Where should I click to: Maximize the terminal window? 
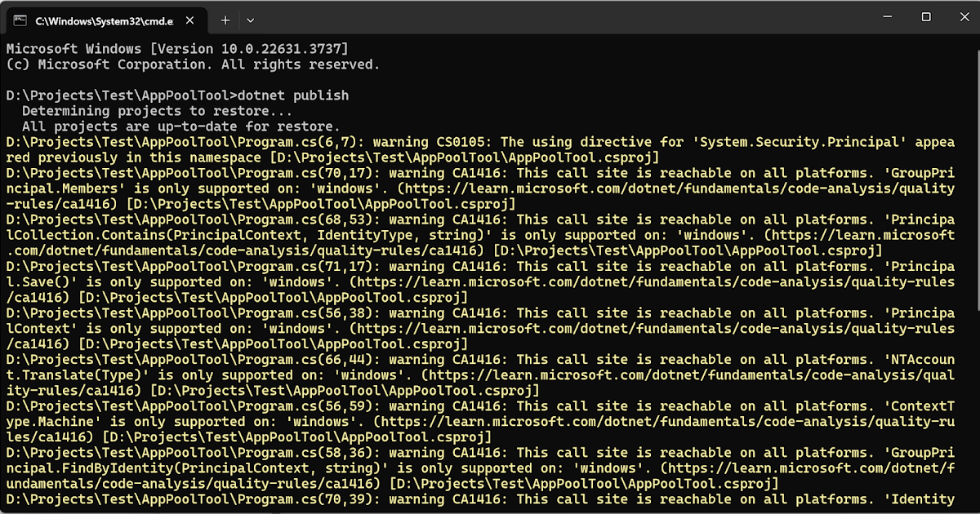click(x=926, y=17)
